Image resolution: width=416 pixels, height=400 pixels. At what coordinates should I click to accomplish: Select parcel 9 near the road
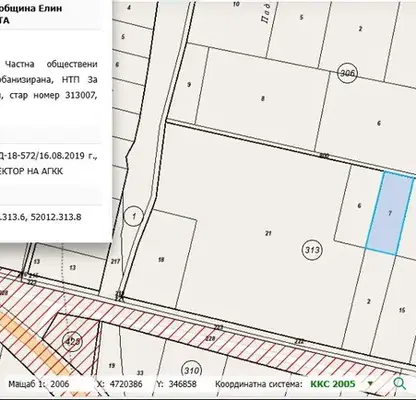coord(189,85)
